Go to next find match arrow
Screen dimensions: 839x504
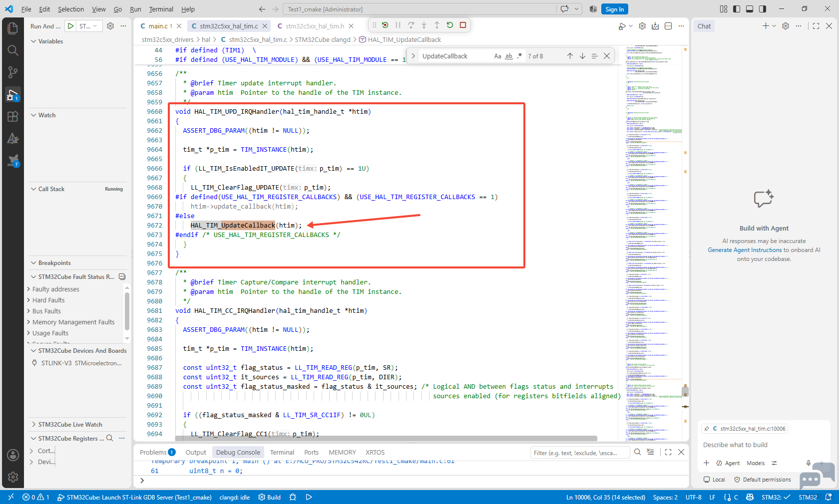582,56
